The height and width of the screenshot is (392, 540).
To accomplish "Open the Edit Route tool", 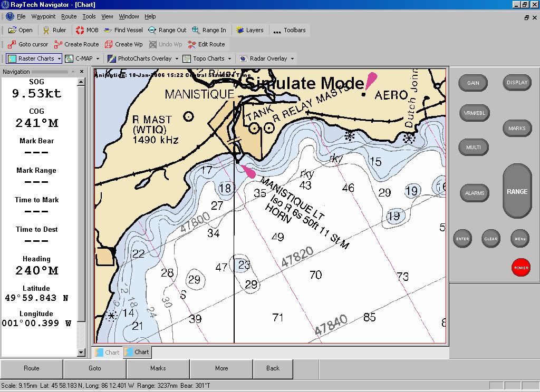I will point(206,45).
